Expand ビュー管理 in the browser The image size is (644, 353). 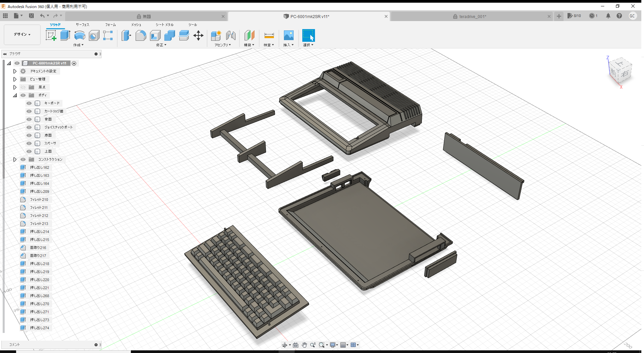click(15, 79)
